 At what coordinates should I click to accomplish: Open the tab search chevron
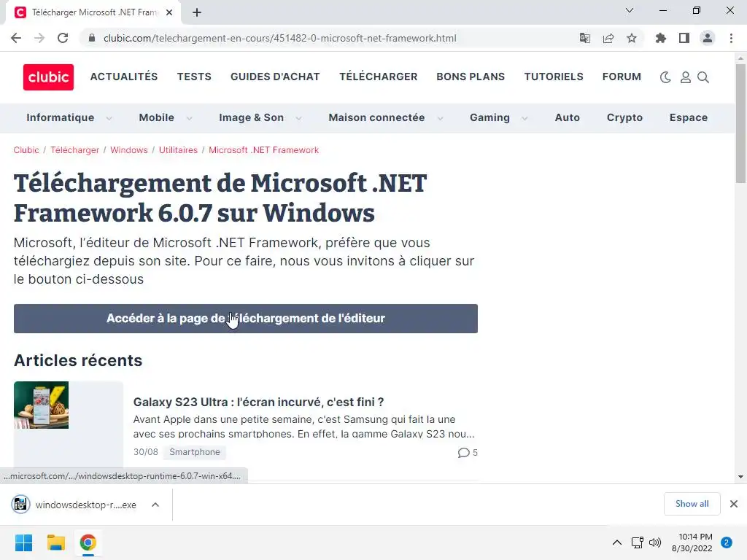coord(630,10)
